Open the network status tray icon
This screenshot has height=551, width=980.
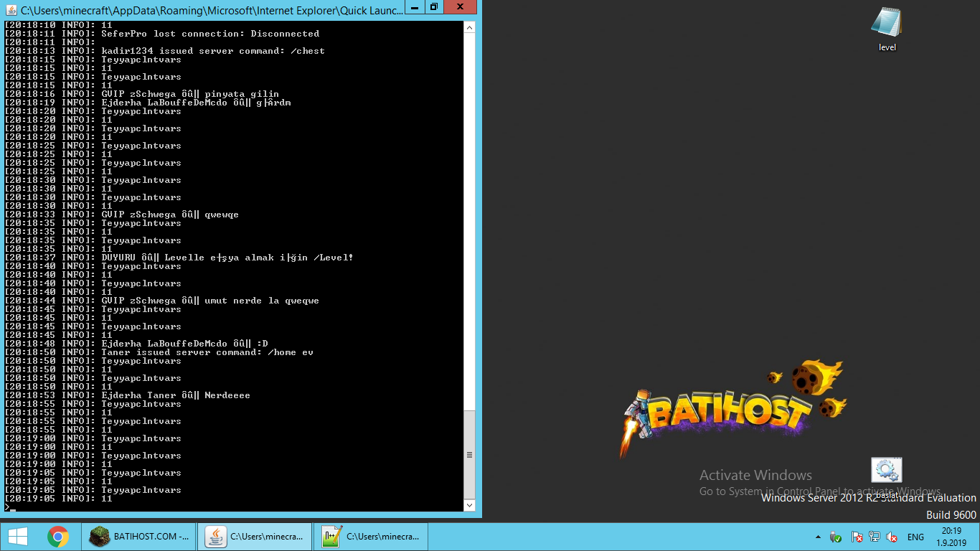[874, 537]
